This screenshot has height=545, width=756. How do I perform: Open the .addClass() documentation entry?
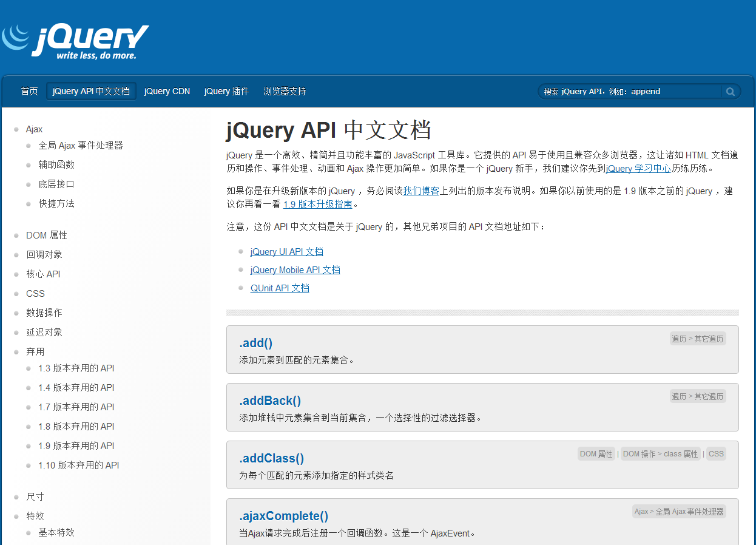(271, 458)
